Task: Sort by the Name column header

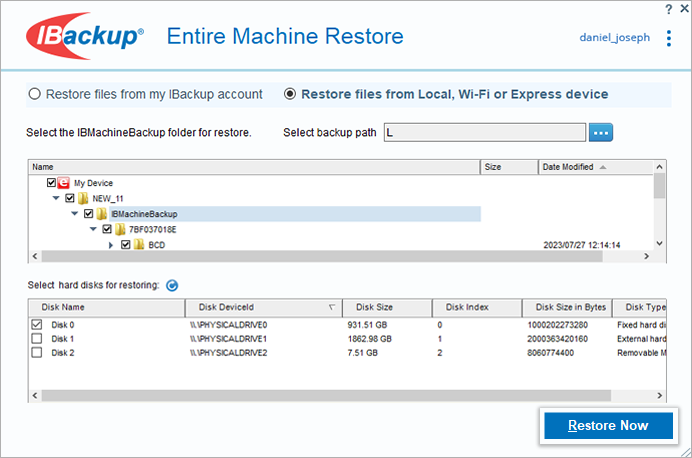Action: pyautogui.click(x=254, y=167)
